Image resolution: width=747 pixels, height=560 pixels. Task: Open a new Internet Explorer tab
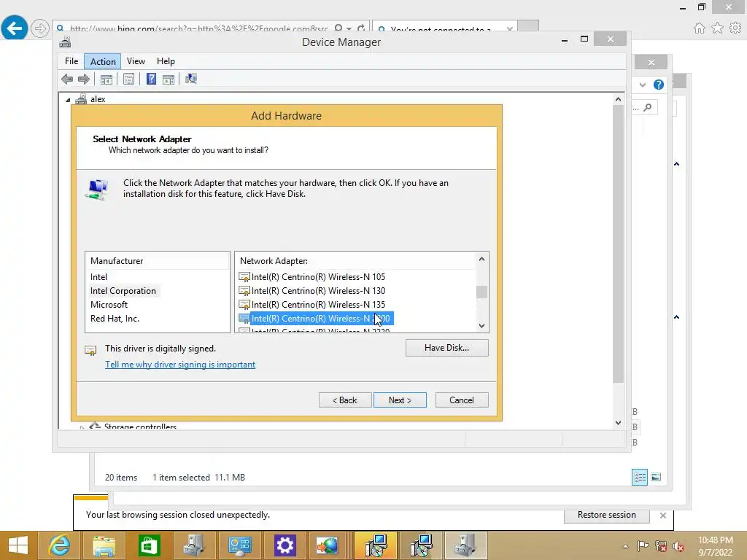[x=528, y=27]
